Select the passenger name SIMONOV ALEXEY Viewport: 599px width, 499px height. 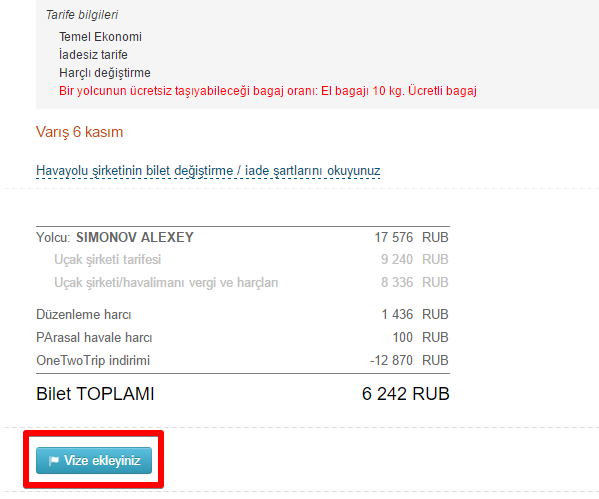pos(135,237)
